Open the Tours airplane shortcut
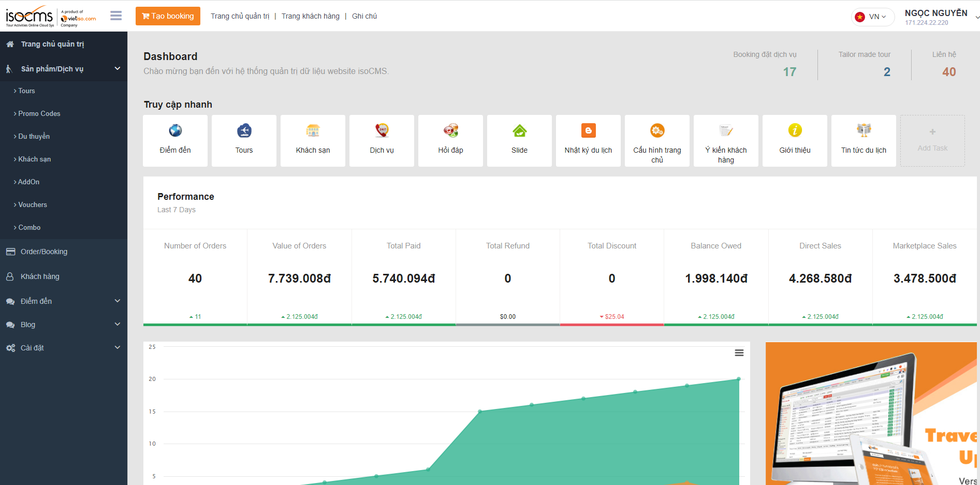 click(244, 141)
